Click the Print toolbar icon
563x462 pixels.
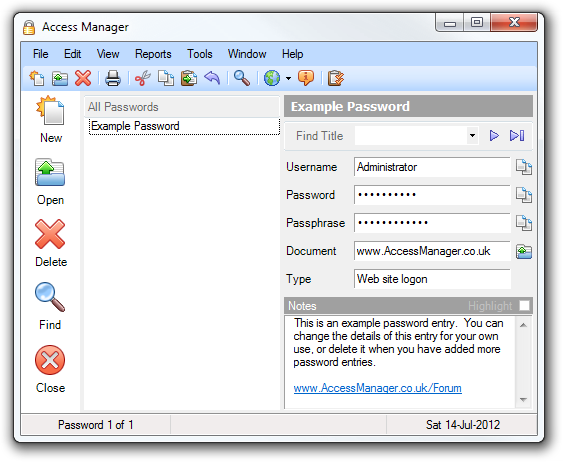[x=113, y=78]
